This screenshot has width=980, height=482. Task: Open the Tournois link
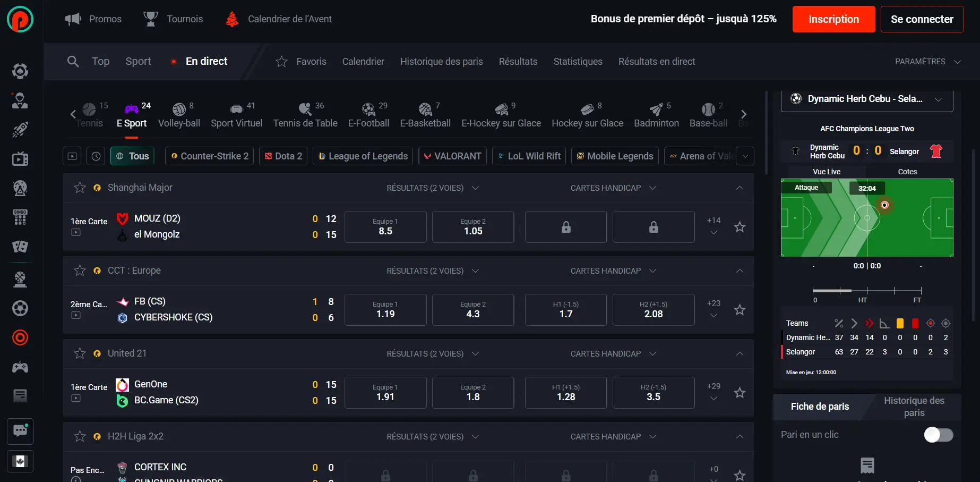click(x=173, y=19)
